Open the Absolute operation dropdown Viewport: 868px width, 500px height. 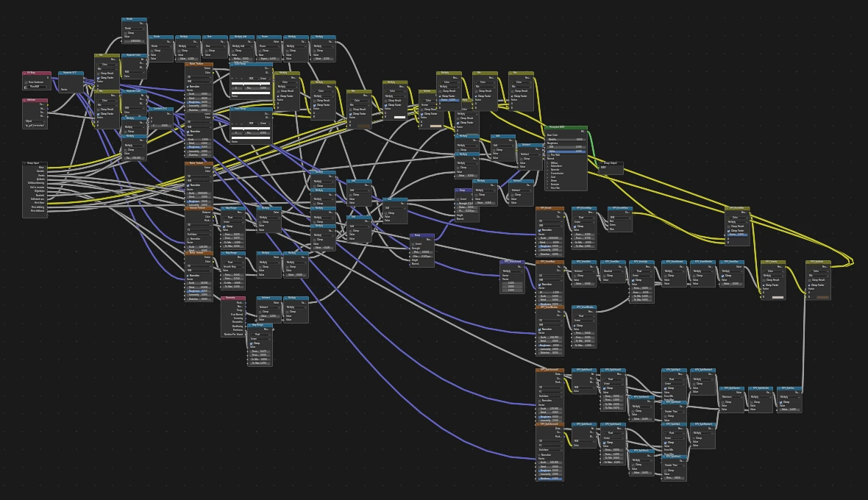613,271
